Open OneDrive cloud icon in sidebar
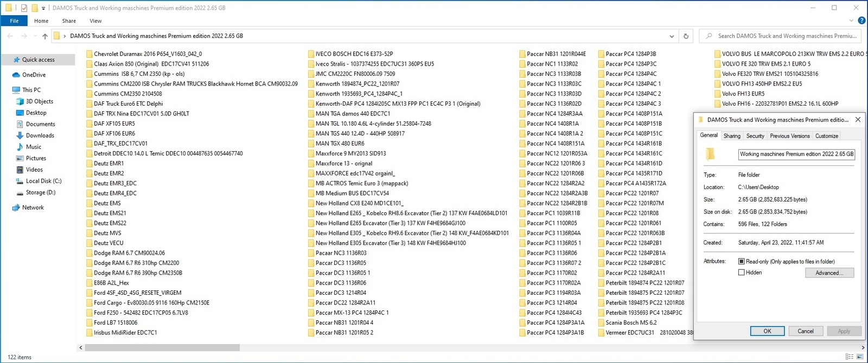 click(16, 75)
